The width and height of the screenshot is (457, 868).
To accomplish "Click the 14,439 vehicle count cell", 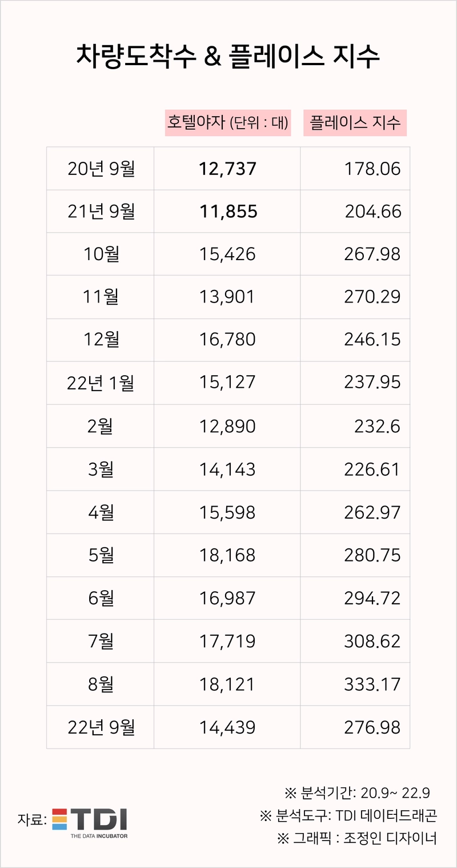I will [x=227, y=727].
